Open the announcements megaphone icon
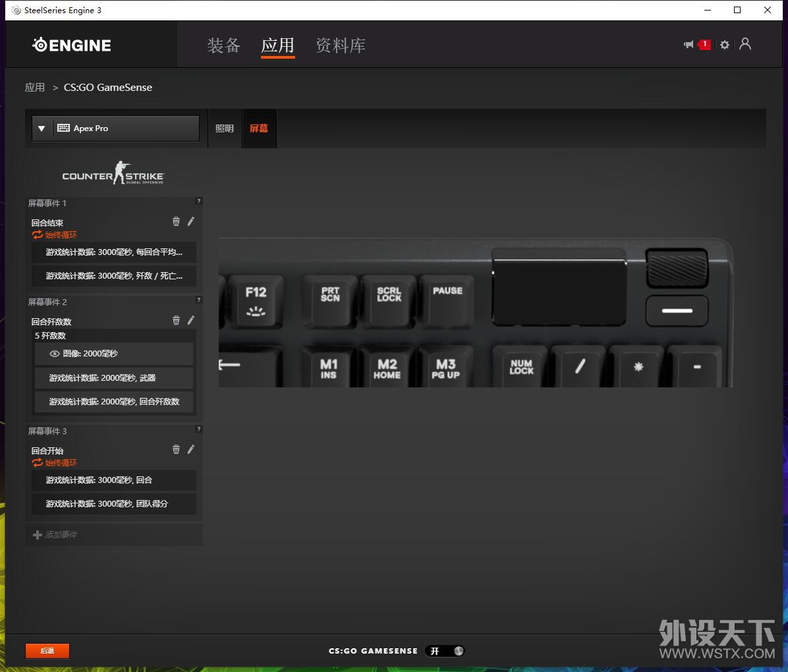Screen dimensions: 788x672 click(x=688, y=45)
